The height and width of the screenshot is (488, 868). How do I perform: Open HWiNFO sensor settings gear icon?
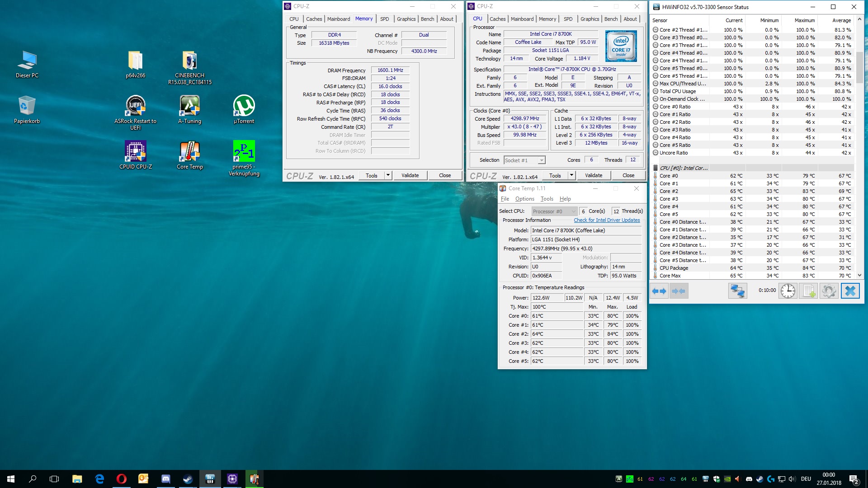pyautogui.click(x=829, y=291)
